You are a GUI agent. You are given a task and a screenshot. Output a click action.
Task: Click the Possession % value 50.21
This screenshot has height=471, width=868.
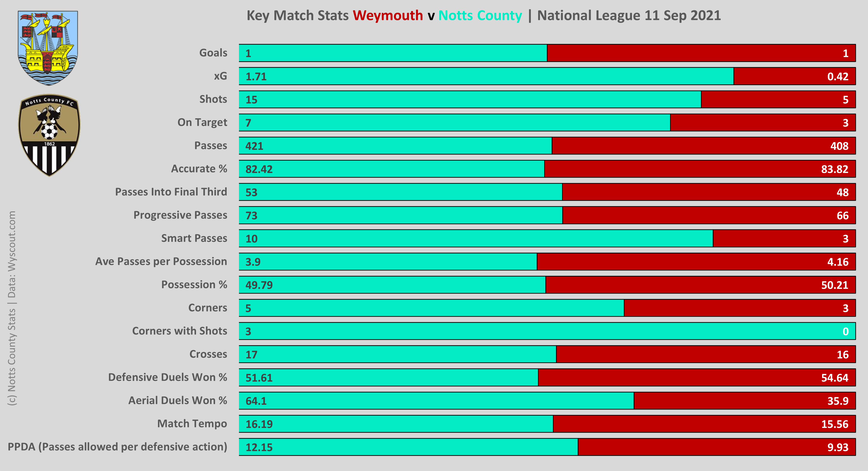(x=834, y=285)
